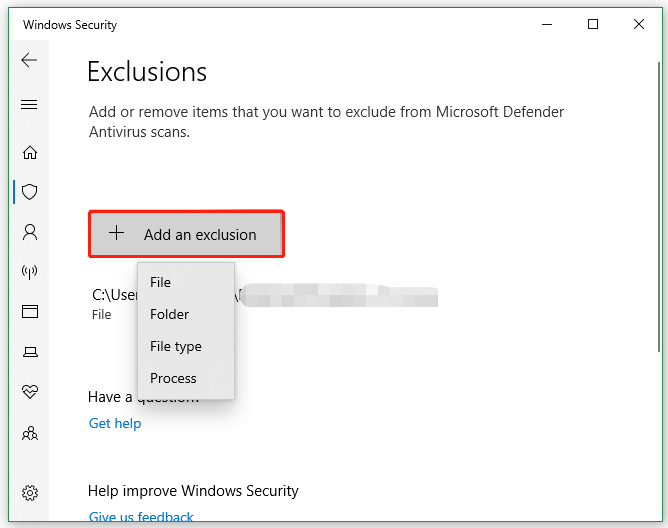The width and height of the screenshot is (668, 528).
Task: Click the Add an exclusion button
Action: [x=187, y=234]
